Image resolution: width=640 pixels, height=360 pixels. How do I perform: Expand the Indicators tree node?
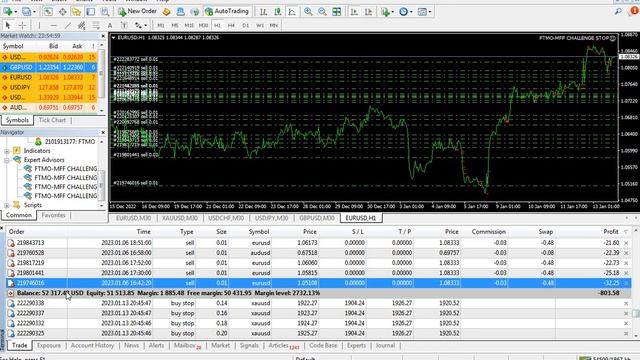(7, 151)
